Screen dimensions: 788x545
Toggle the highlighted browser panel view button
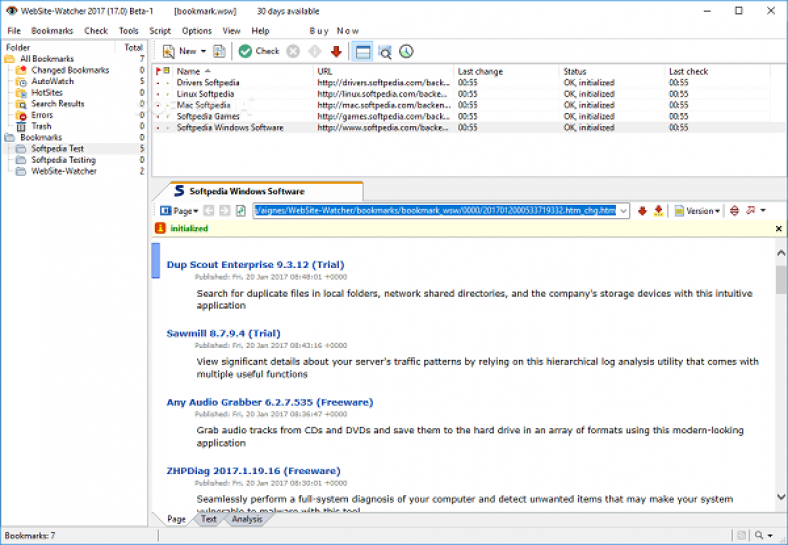coord(362,51)
